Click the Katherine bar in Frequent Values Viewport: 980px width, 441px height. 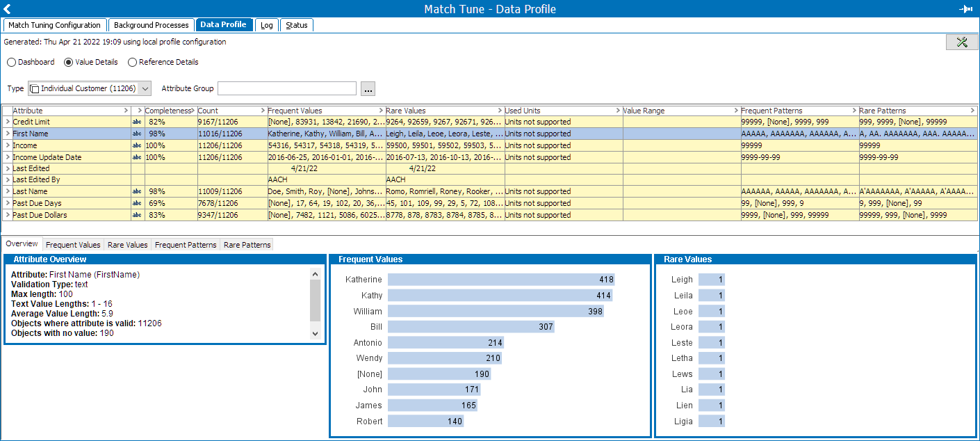point(501,280)
